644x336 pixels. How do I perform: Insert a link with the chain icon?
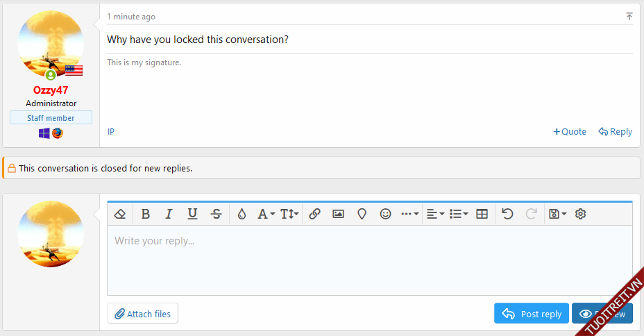314,214
